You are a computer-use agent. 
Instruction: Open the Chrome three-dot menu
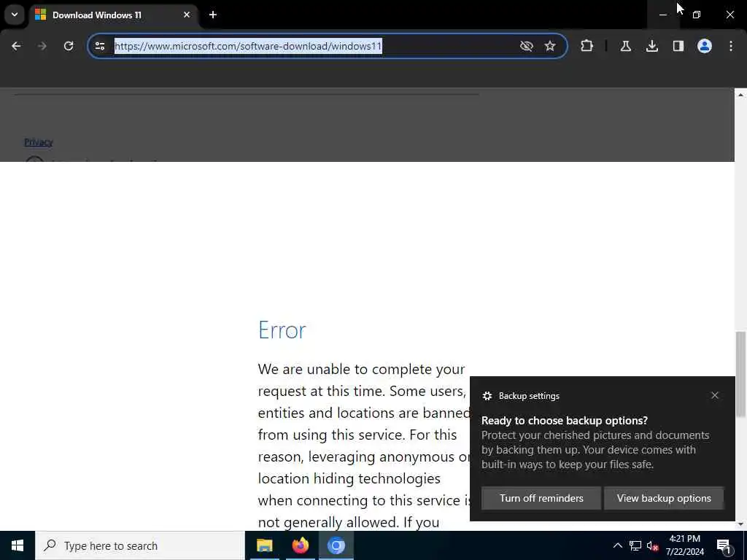pyautogui.click(x=731, y=46)
